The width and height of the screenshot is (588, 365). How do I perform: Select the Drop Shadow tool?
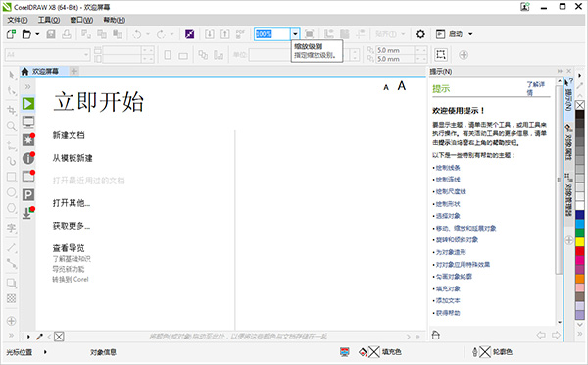(12, 283)
